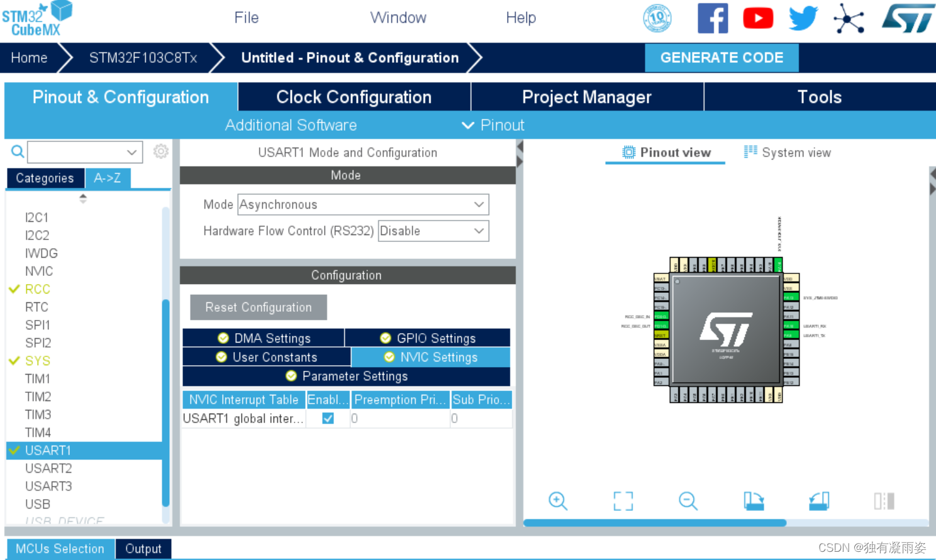
Task: Click Preemption Priority value cell
Action: click(400, 419)
